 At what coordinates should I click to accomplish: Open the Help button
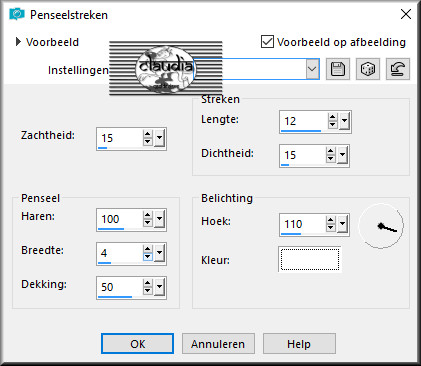click(x=299, y=344)
